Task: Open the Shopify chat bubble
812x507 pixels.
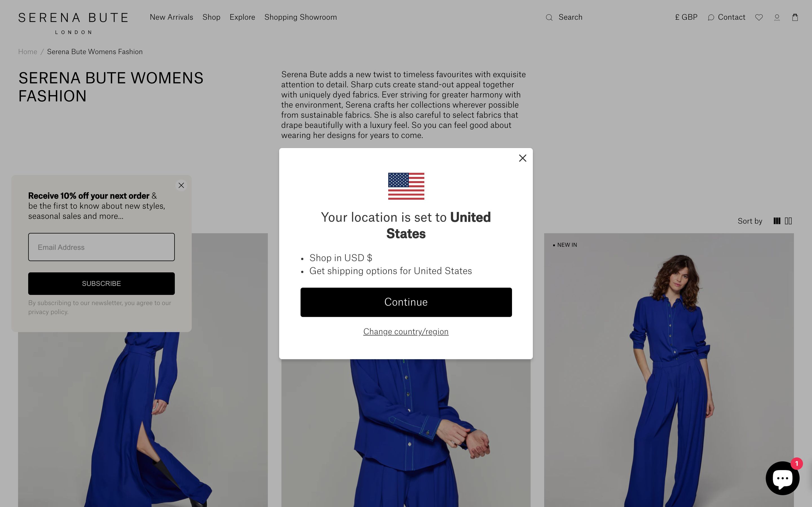Action: pyautogui.click(x=782, y=478)
